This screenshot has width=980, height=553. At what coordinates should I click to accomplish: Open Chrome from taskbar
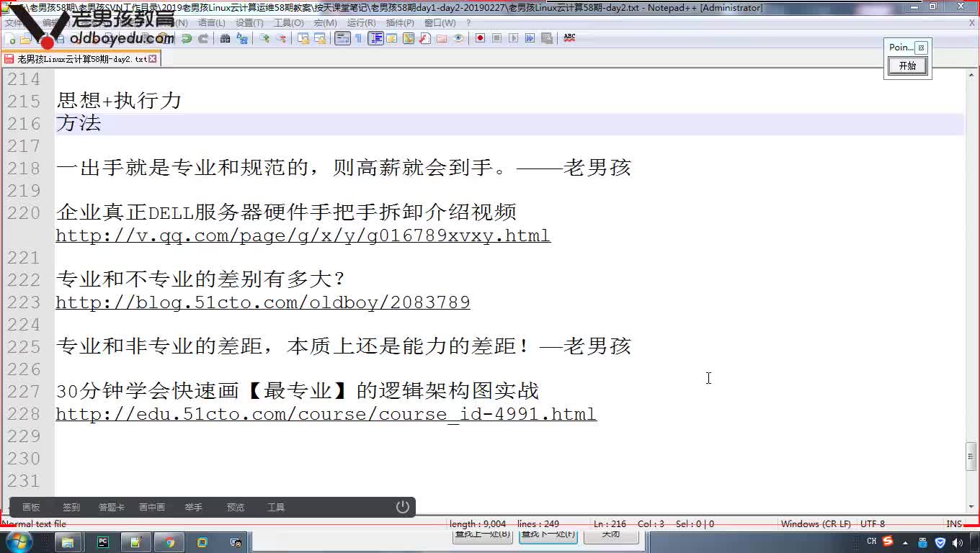[169, 542]
